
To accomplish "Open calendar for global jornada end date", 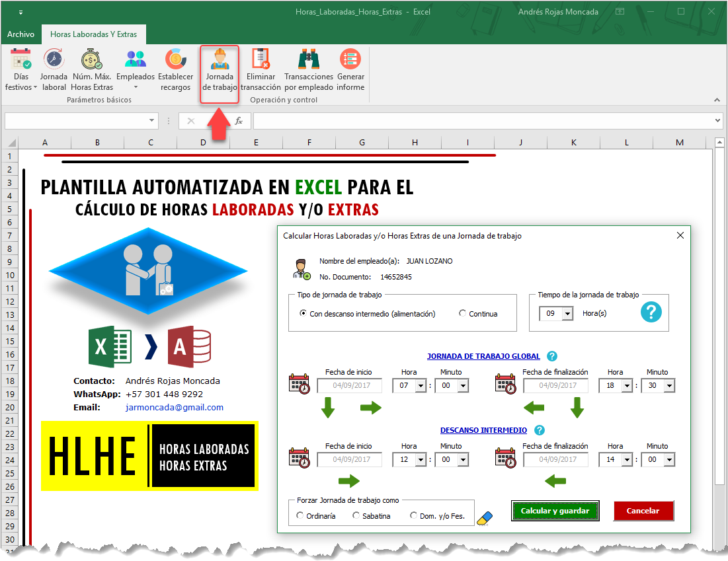I will pyautogui.click(x=505, y=384).
